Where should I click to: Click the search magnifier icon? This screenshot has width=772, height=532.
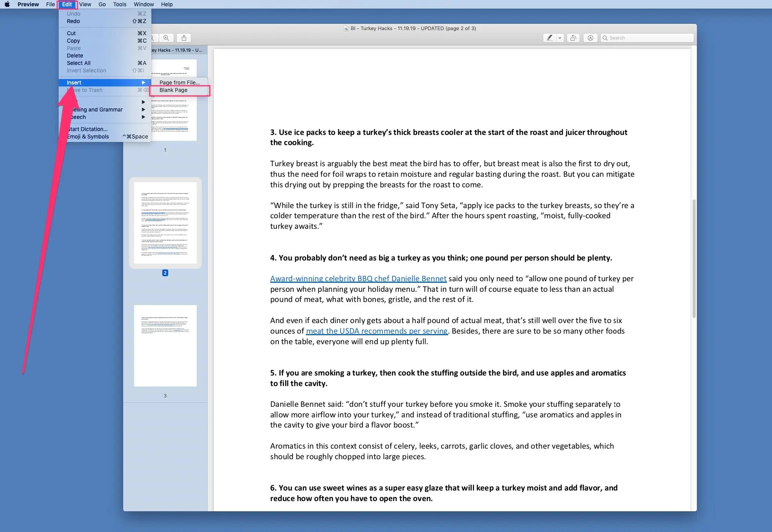605,38
